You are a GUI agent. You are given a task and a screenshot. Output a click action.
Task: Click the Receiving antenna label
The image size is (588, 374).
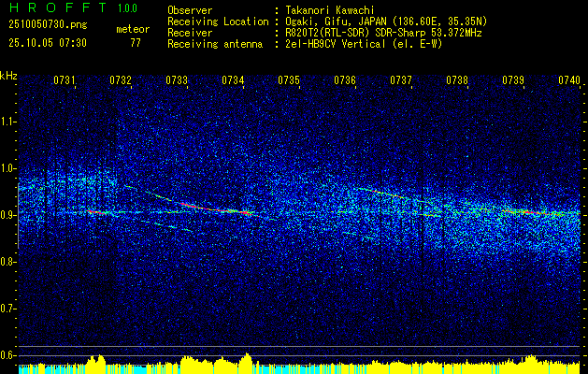point(215,44)
